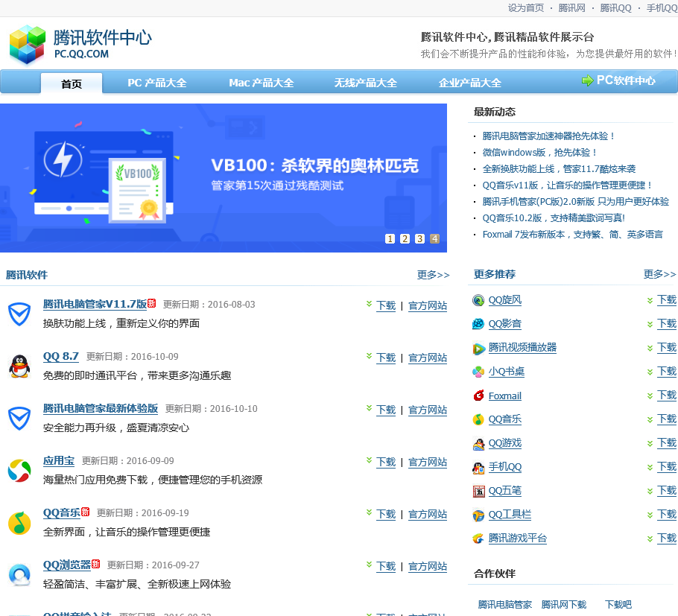Open 官方网站 for 应用宝
The height and width of the screenshot is (616, 678).
[x=428, y=462]
